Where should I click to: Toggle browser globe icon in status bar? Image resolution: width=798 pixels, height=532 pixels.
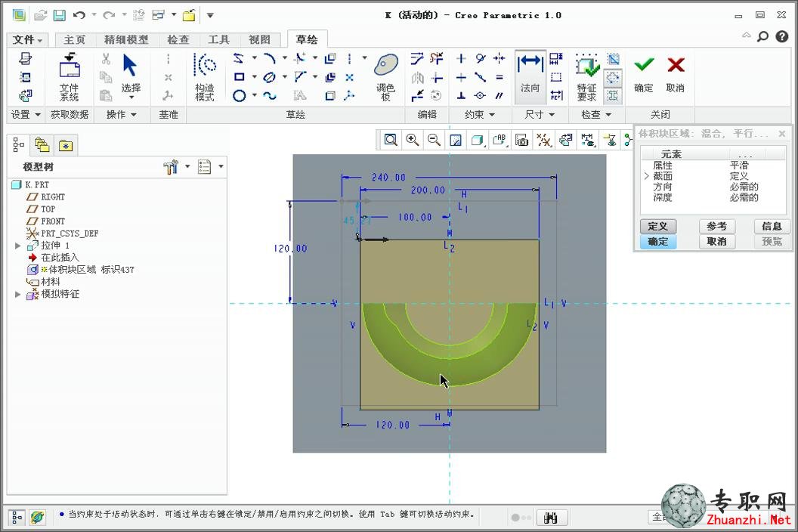(x=37, y=518)
